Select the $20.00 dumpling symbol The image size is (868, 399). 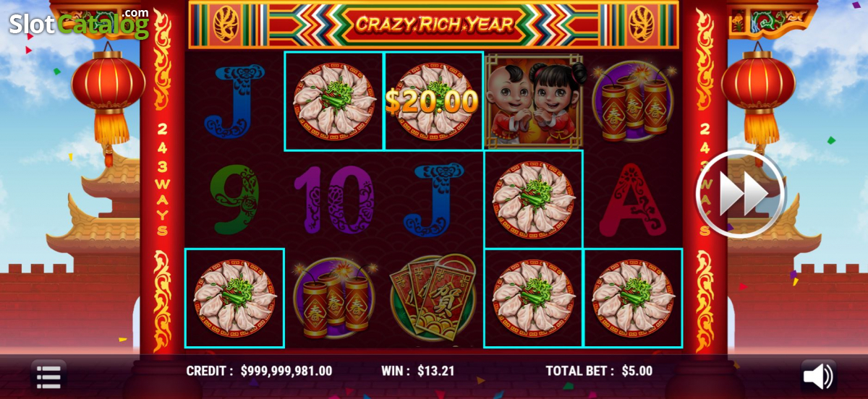coord(433,101)
